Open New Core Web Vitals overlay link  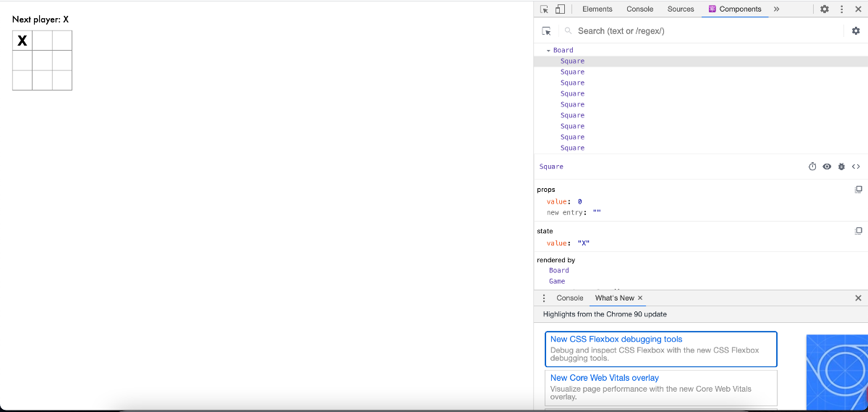[x=605, y=378]
